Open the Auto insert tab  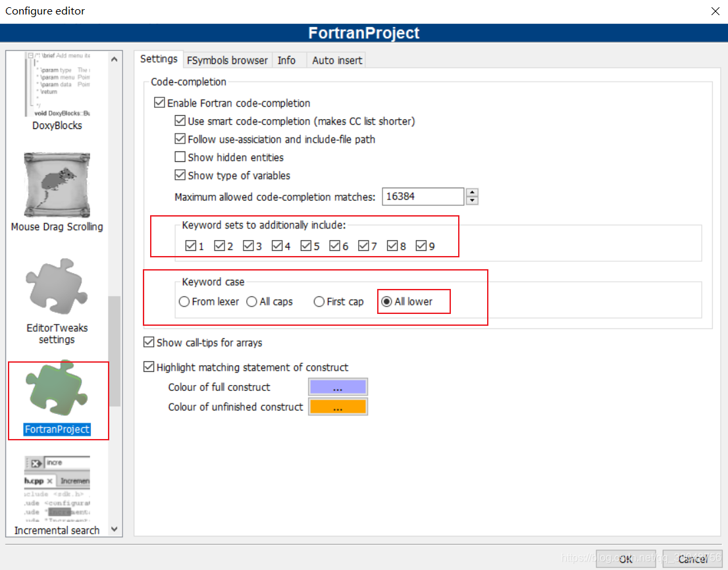click(337, 61)
